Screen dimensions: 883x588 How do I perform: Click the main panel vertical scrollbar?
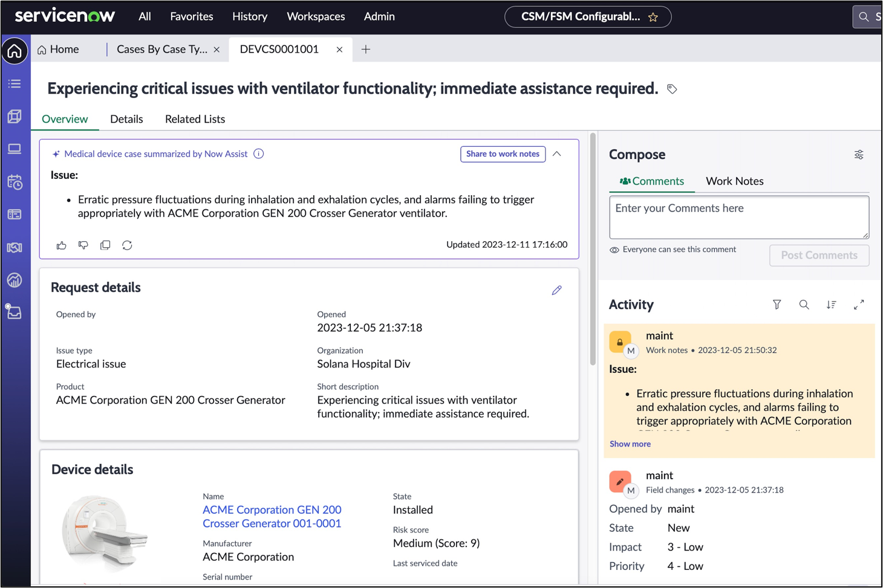tap(593, 249)
